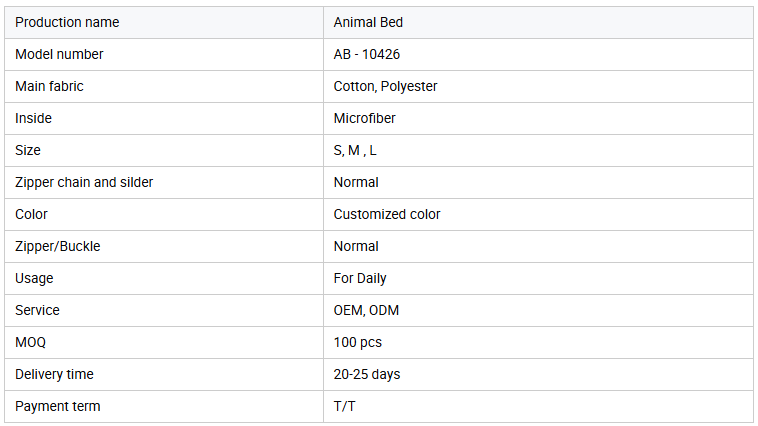Click the 'OEM, ODM' service value
The height and width of the screenshot is (426, 758).
click(366, 310)
